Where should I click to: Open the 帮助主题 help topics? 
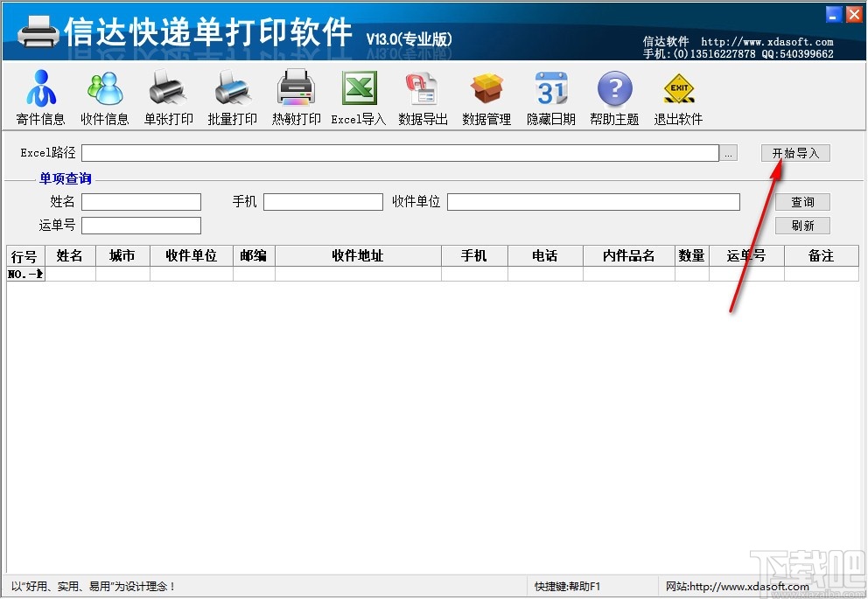click(614, 96)
